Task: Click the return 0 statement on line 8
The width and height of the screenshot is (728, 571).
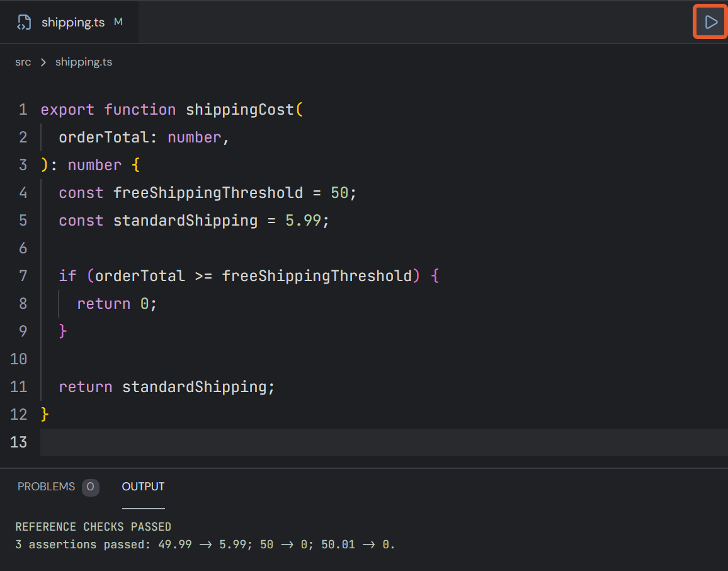Action: click(117, 304)
